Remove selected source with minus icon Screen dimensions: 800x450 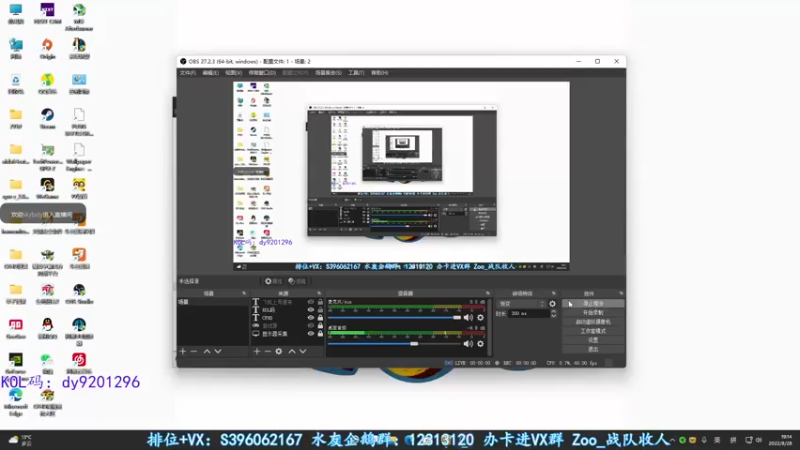point(267,351)
